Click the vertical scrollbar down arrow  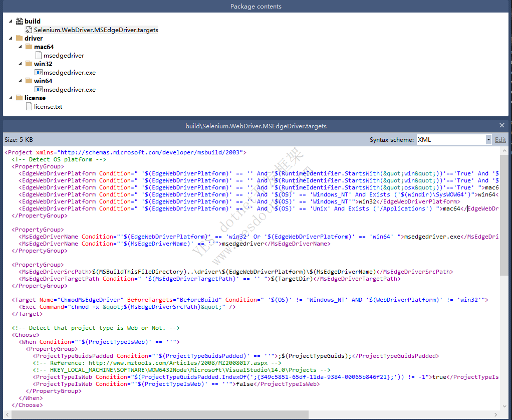504,406
